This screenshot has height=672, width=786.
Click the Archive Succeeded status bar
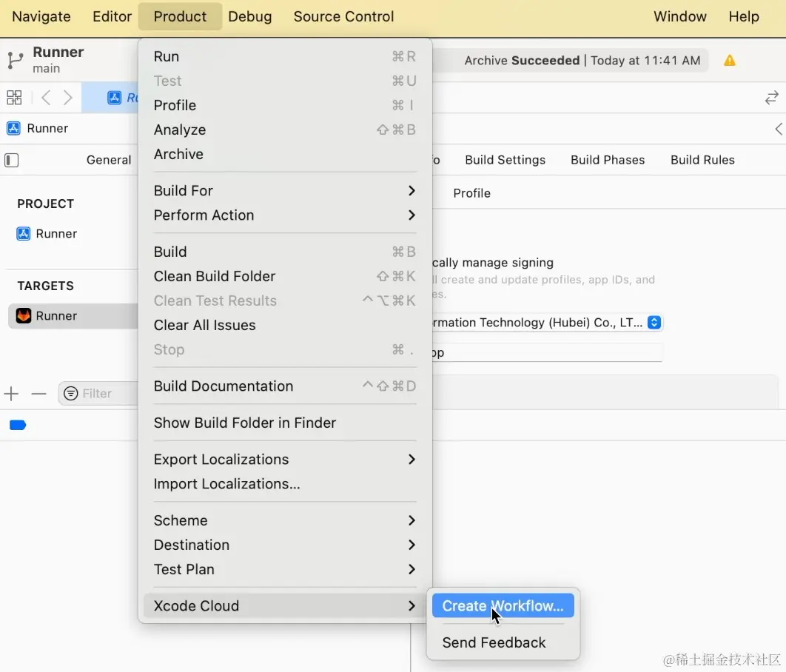pos(570,61)
